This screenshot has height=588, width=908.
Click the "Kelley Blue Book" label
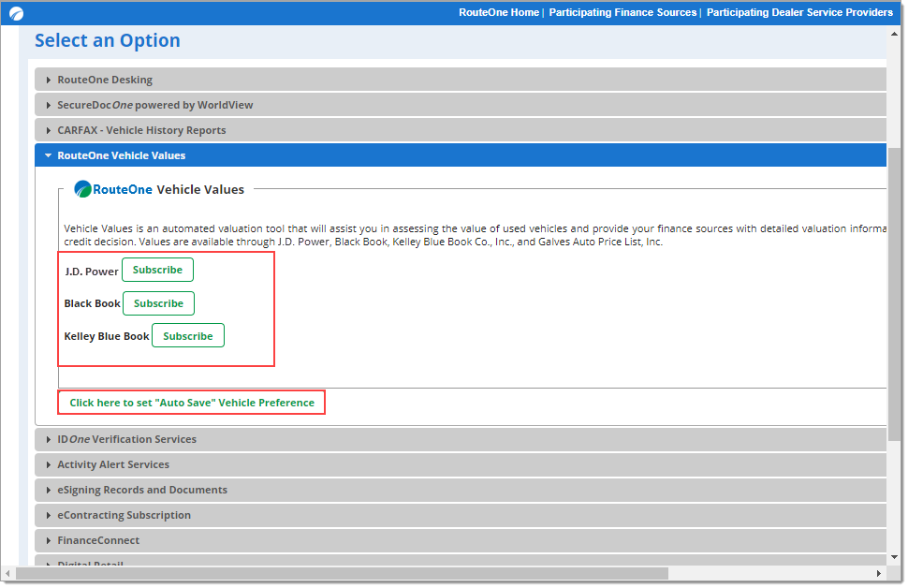pyautogui.click(x=107, y=336)
